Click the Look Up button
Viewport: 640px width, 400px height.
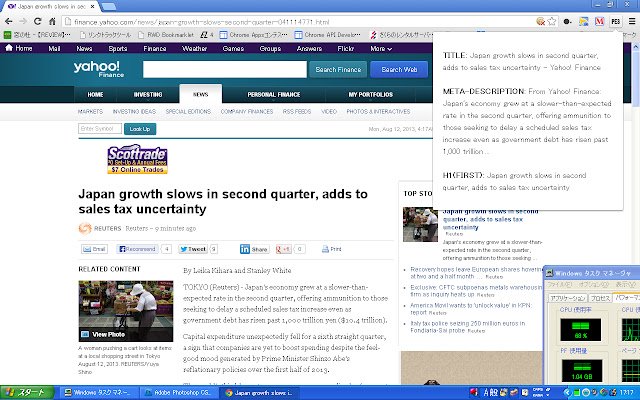pos(140,129)
